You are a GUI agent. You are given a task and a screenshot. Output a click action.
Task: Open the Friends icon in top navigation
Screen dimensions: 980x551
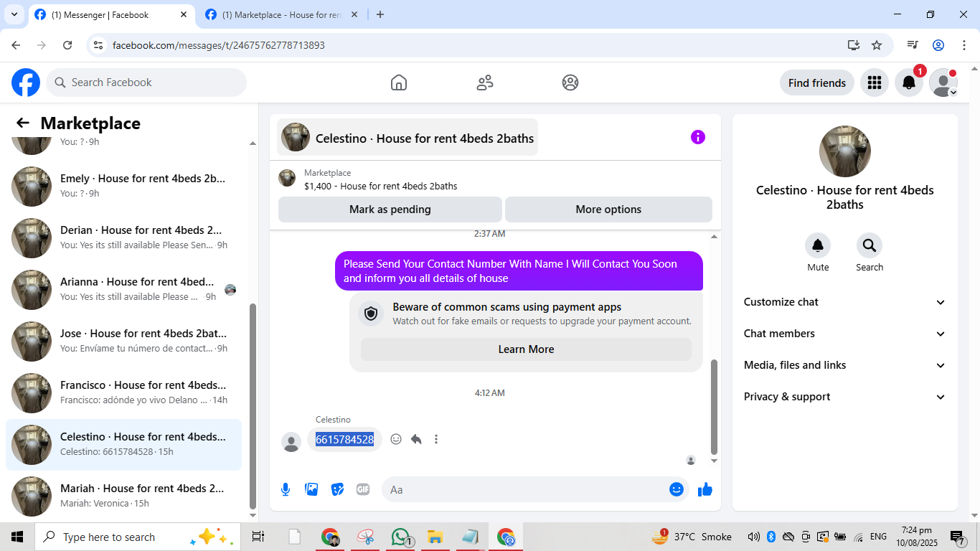pyautogui.click(x=485, y=83)
